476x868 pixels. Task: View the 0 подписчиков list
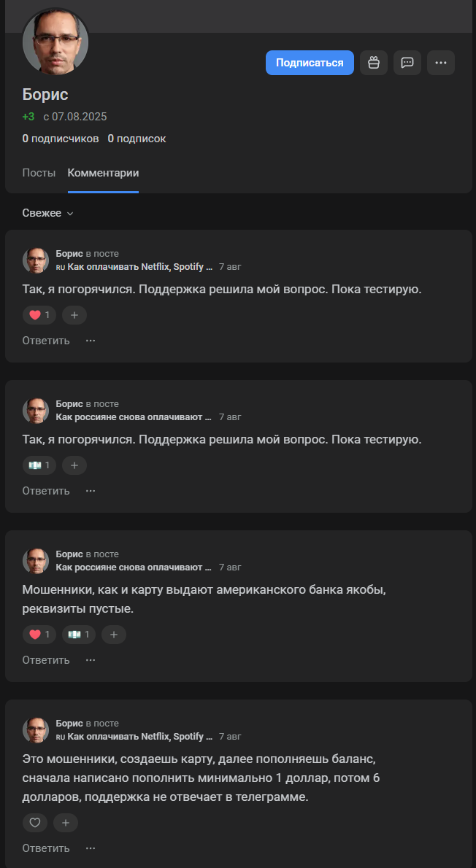point(60,139)
